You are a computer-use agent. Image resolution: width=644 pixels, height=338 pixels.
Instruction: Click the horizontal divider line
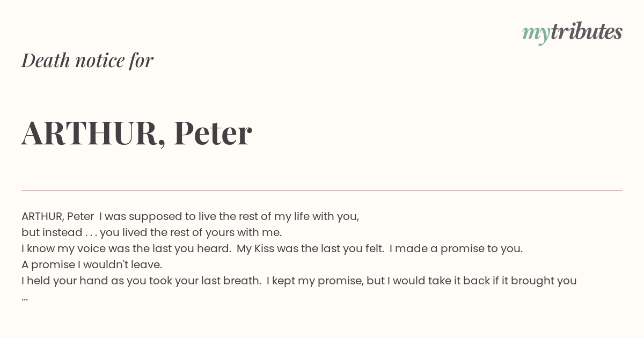[322, 190]
